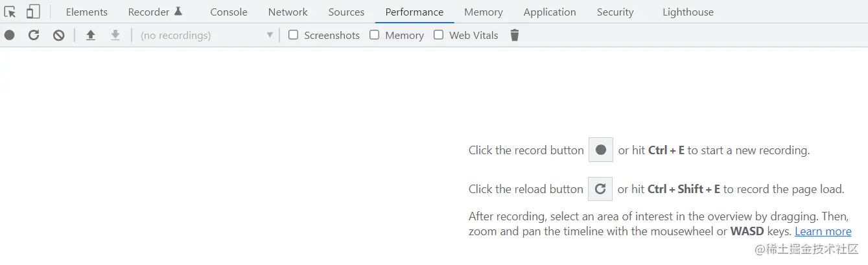
Task: Enable the Memory checkbox
Action: [374, 35]
